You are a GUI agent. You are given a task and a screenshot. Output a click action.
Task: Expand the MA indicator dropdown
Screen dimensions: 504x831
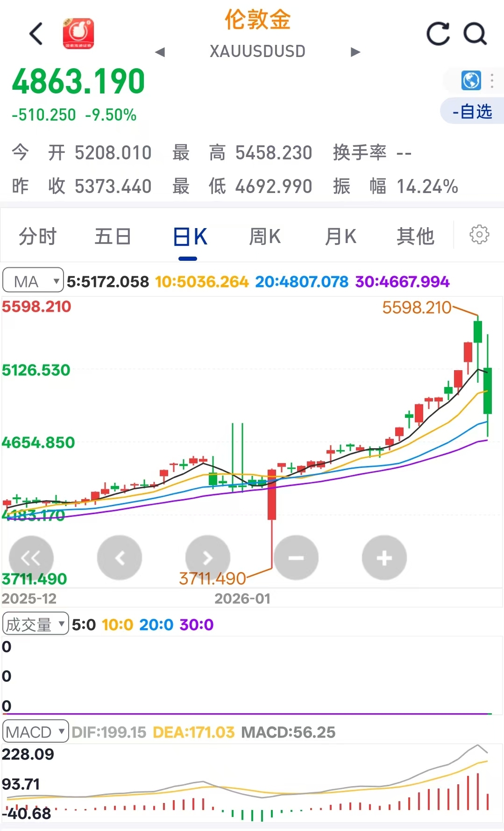[33, 281]
